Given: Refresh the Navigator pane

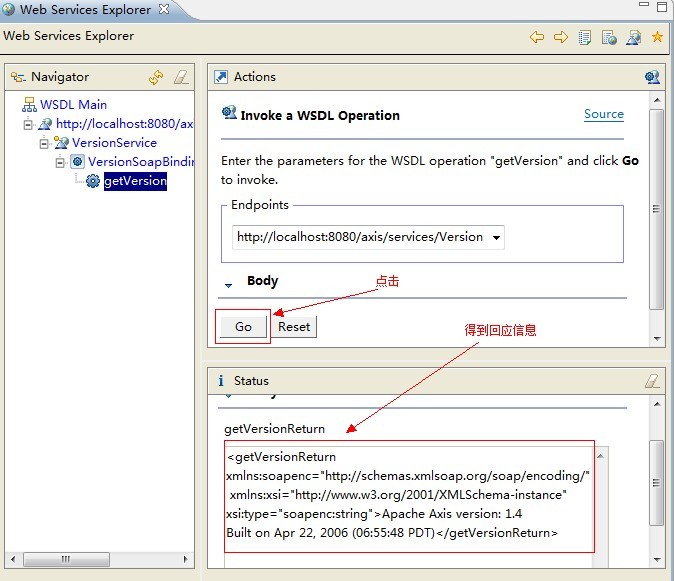Looking at the screenshot, I should [156, 77].
